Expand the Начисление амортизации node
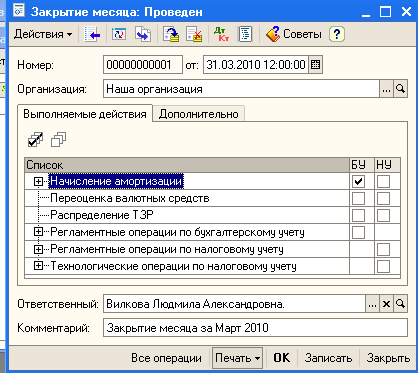Screen dimensions: 418x373 click(38, 182)
